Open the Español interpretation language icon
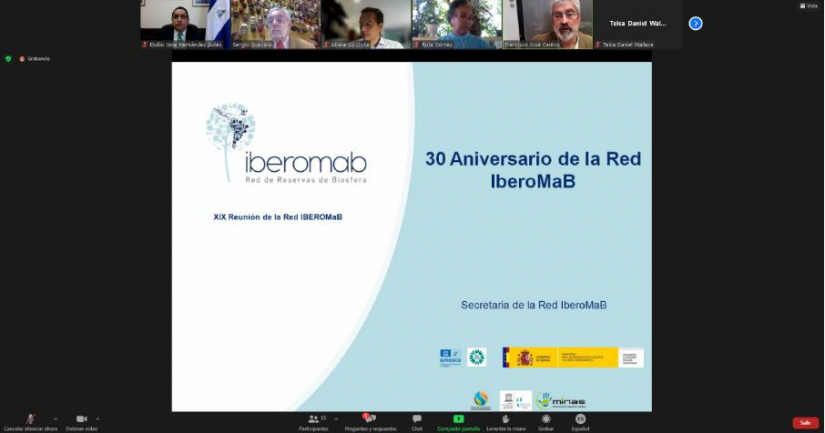 coord(580,422)
